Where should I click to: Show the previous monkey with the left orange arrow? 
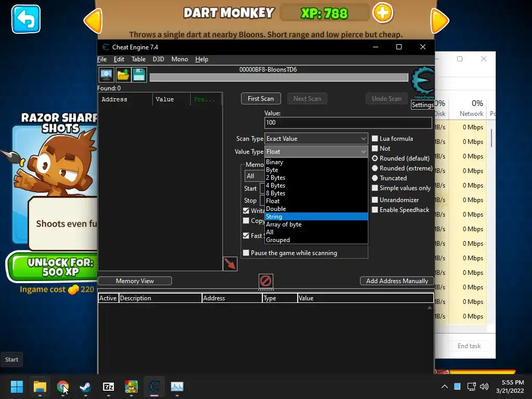click(x=93, y=21)
